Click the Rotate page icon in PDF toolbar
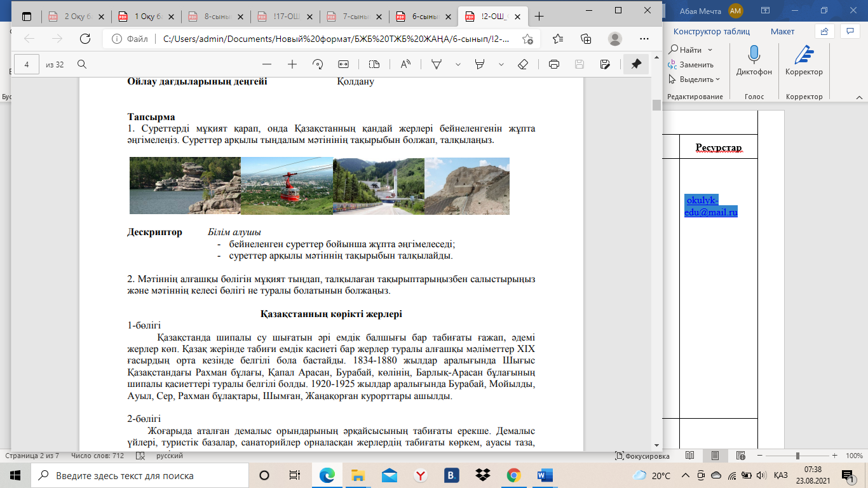 click(318, 64)
